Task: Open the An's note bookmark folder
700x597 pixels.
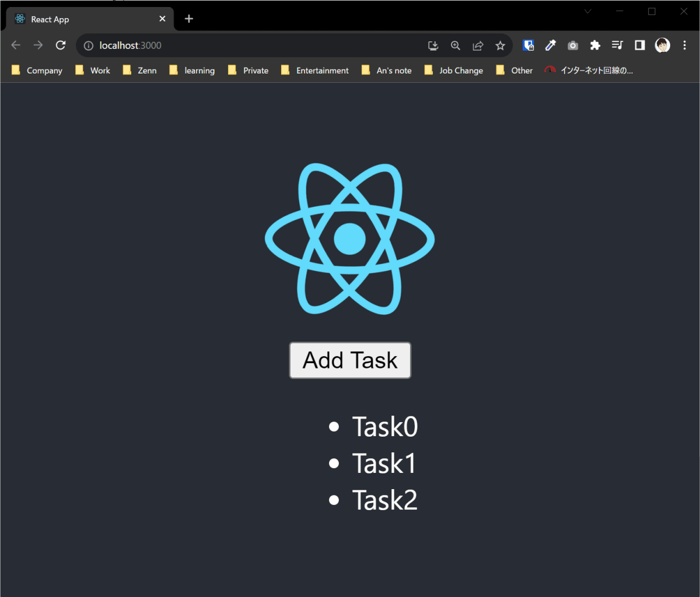Action: tap(387, 71)
